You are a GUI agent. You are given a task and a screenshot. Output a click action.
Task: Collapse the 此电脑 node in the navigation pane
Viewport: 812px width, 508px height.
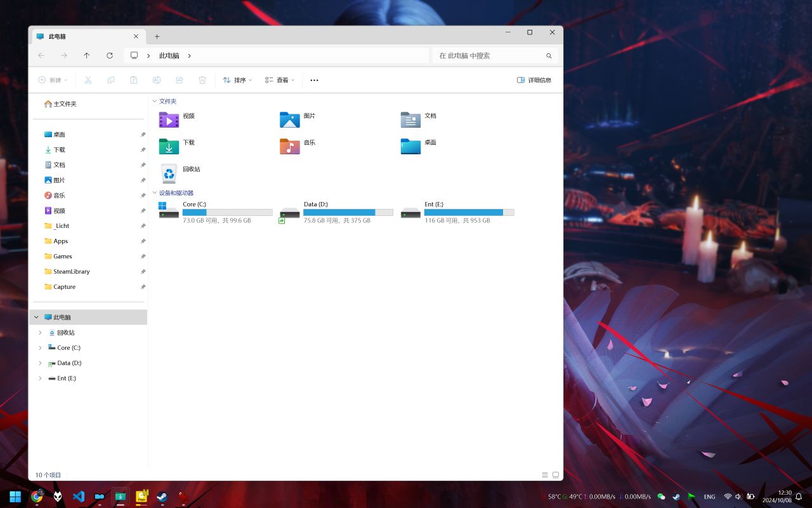(36, 317)
